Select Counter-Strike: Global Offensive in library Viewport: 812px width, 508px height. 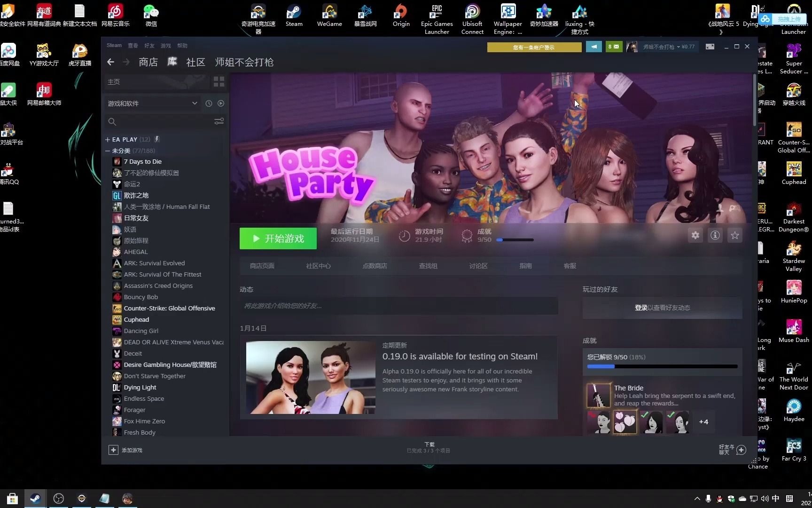[x=169, y=309]
